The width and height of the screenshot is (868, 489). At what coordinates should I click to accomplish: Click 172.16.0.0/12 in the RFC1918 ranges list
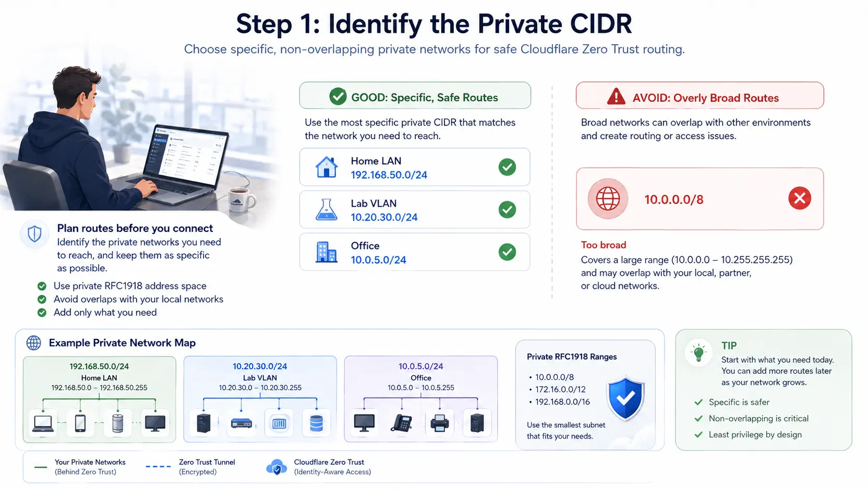[x=561, y=389]
